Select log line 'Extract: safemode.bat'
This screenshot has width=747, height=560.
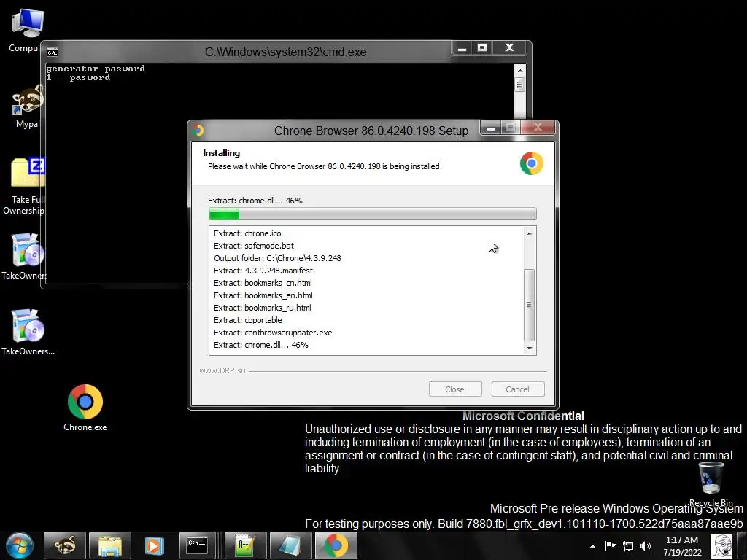(253, 246)
